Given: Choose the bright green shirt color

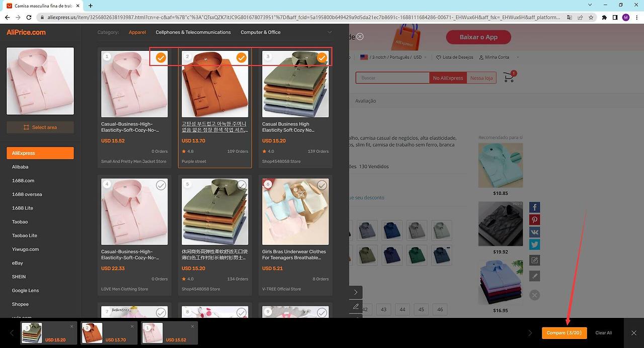Looking at the screenshot, I should (417, 255).
